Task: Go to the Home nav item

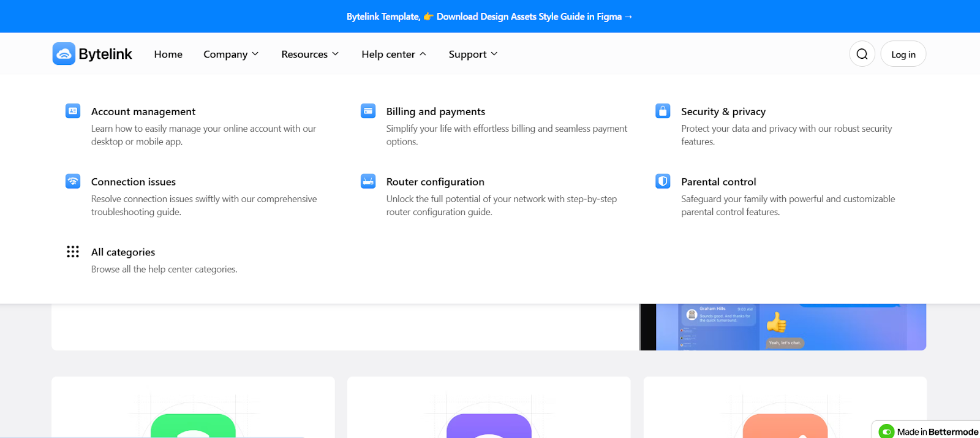Action: (168, 54)
